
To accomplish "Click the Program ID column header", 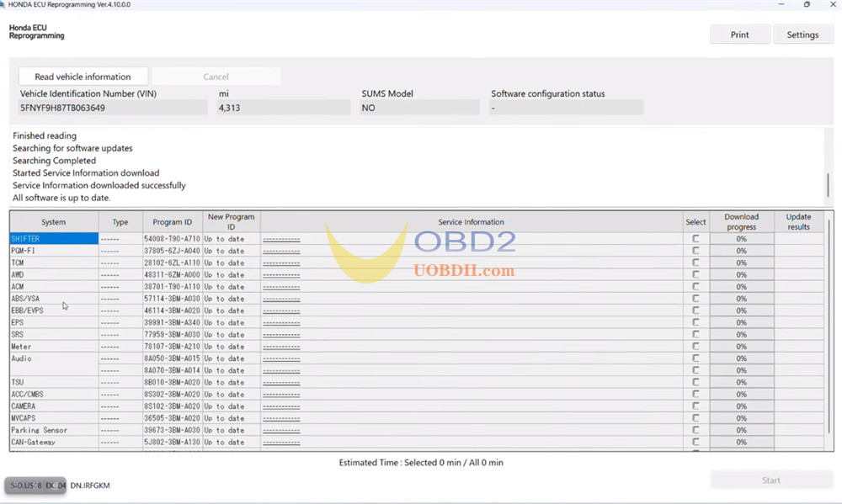I will pyautogui.click(x=173, y=221).
